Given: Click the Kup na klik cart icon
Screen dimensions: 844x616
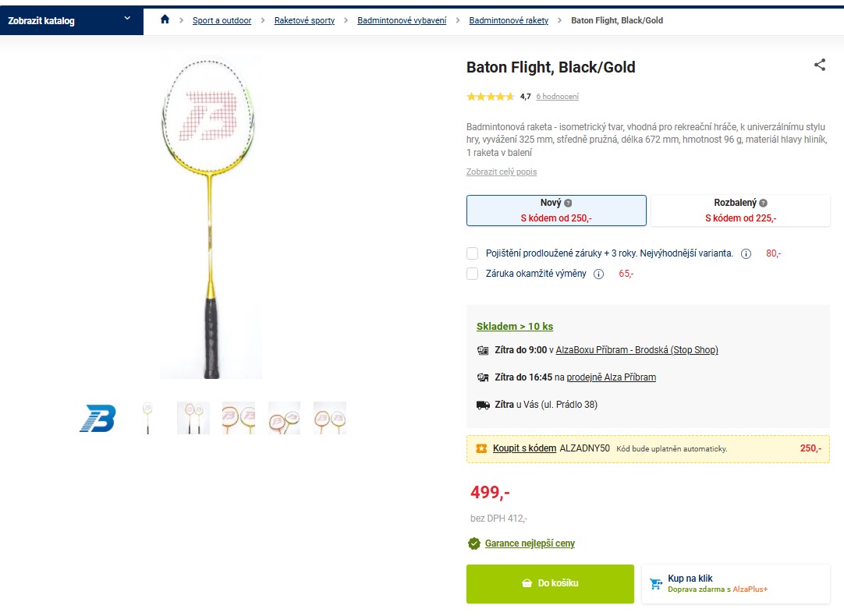Looking at the screenshot, I should (x=655, y=584).
